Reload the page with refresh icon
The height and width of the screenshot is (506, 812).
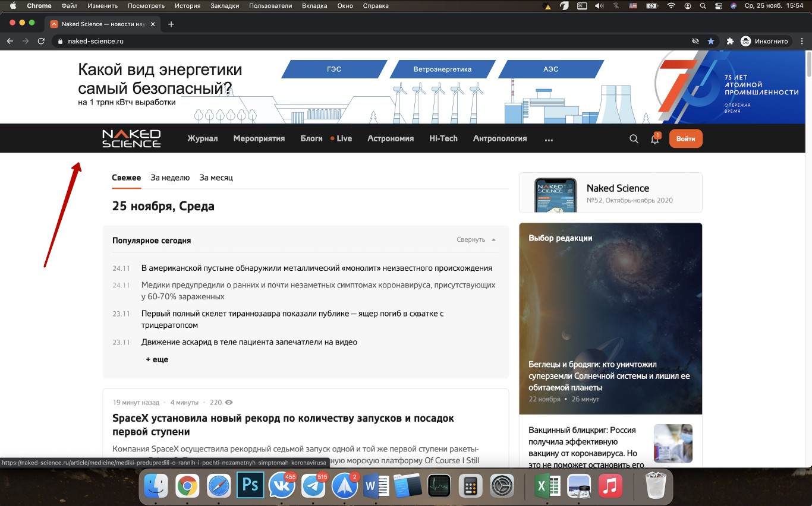[x=41, y=41]
